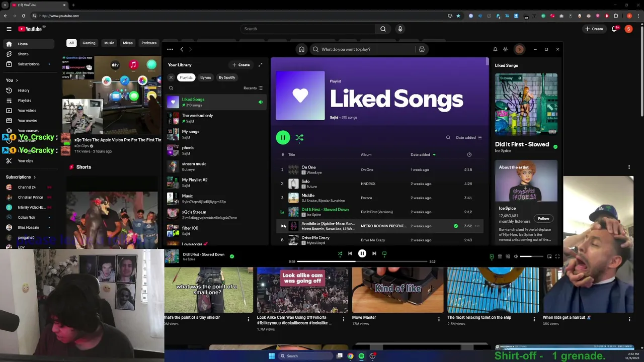
Task: Pause playback in Spotify's bottom player bar
Action: (x=362, y=254)
